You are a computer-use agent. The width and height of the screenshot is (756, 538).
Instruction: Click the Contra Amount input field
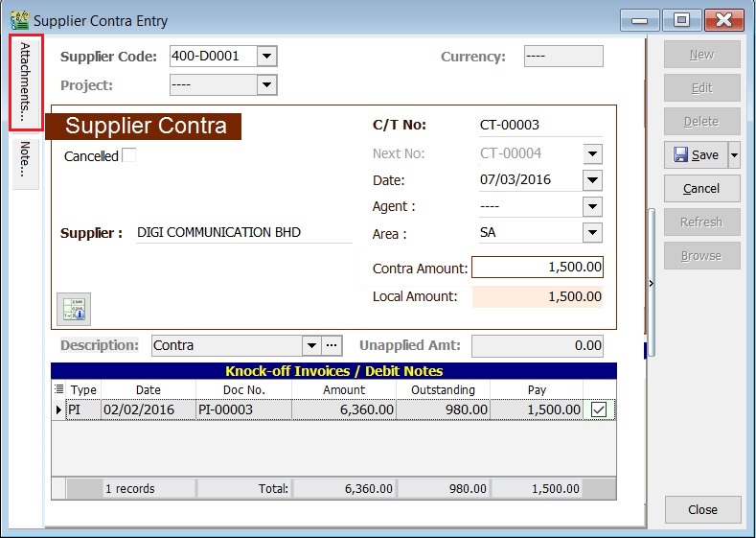[x=538, y=268]
